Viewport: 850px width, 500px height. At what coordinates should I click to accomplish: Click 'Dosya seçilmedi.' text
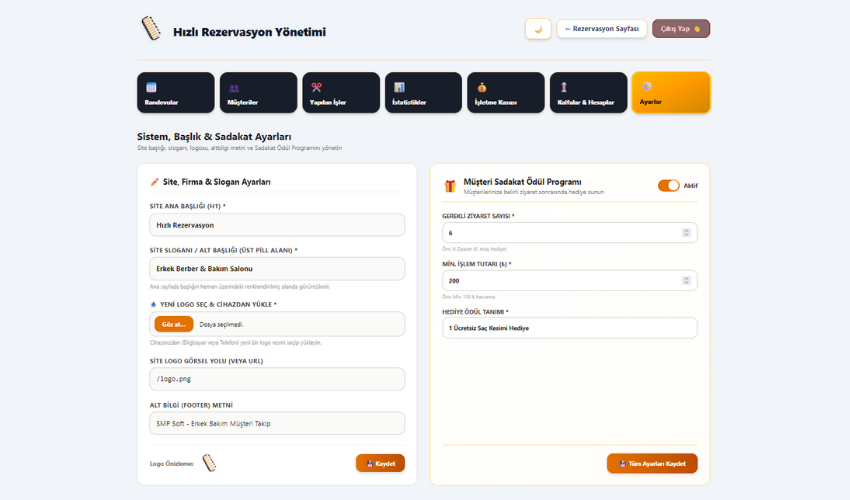221,325
